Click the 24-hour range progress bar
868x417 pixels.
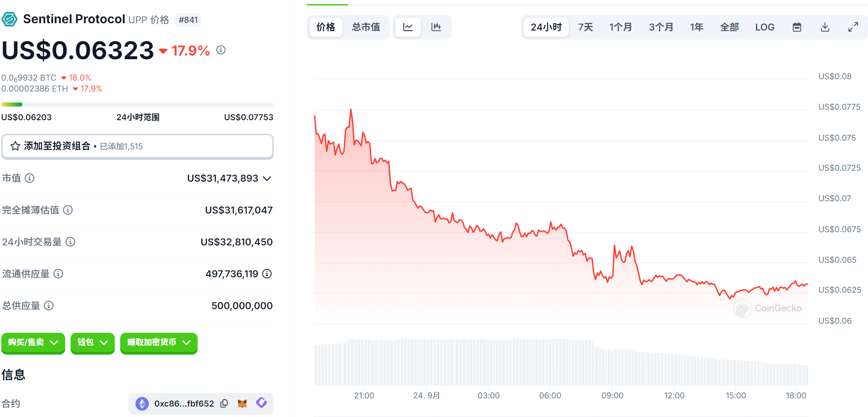pos(138,105)
